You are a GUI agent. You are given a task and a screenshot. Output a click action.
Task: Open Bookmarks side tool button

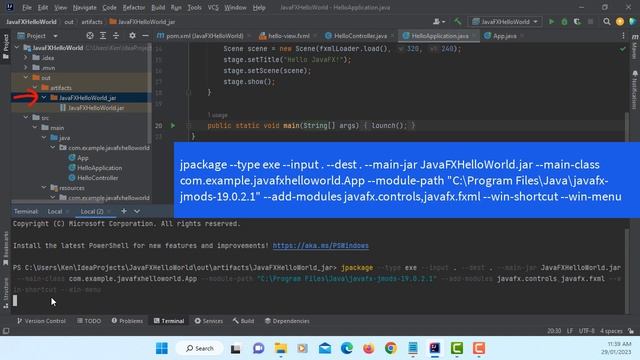6,249
